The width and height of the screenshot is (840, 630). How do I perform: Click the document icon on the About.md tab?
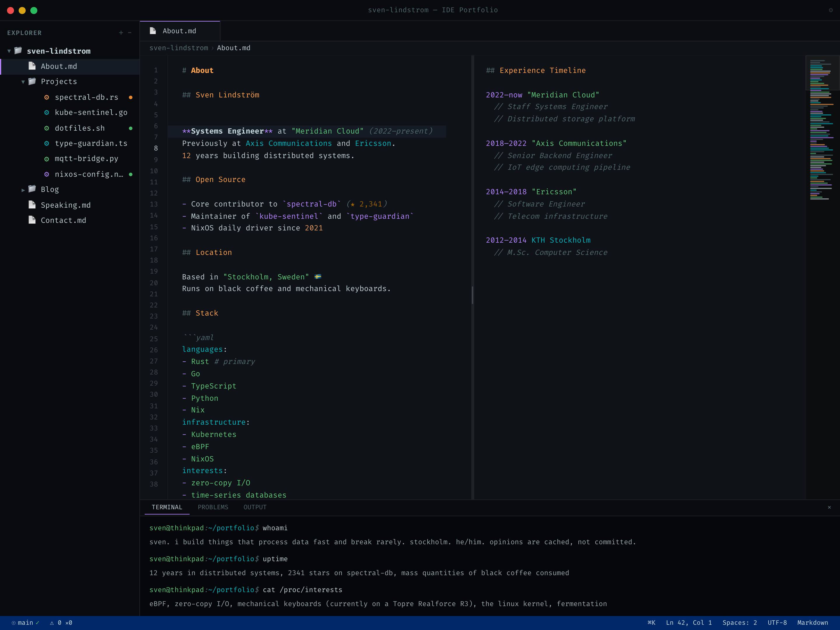[153, 31]
